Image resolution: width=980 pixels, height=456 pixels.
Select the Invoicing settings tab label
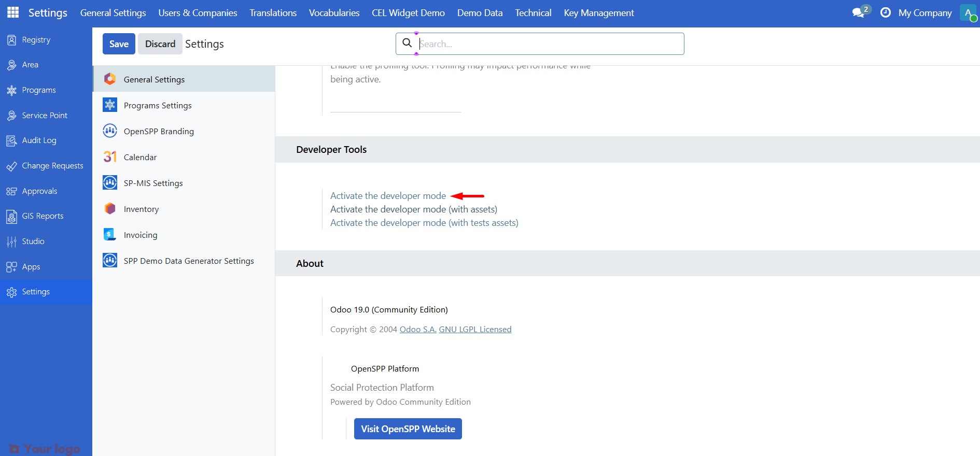141,235
